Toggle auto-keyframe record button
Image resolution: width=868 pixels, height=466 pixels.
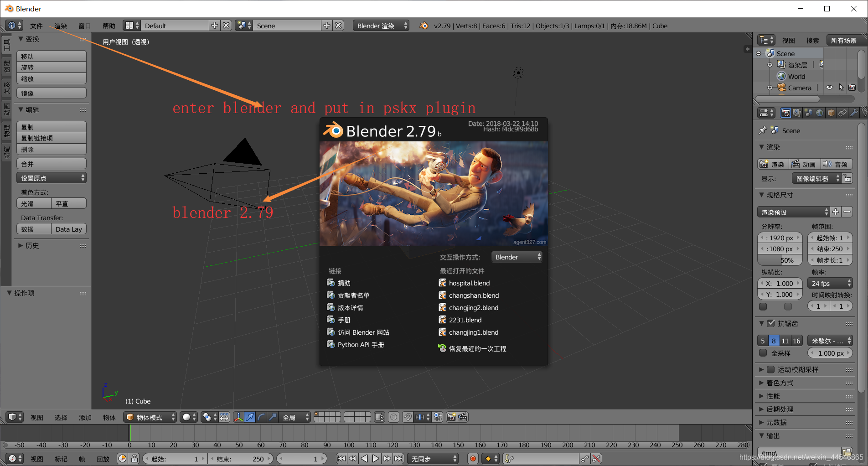pyautogui.click(x=473, y=459)
